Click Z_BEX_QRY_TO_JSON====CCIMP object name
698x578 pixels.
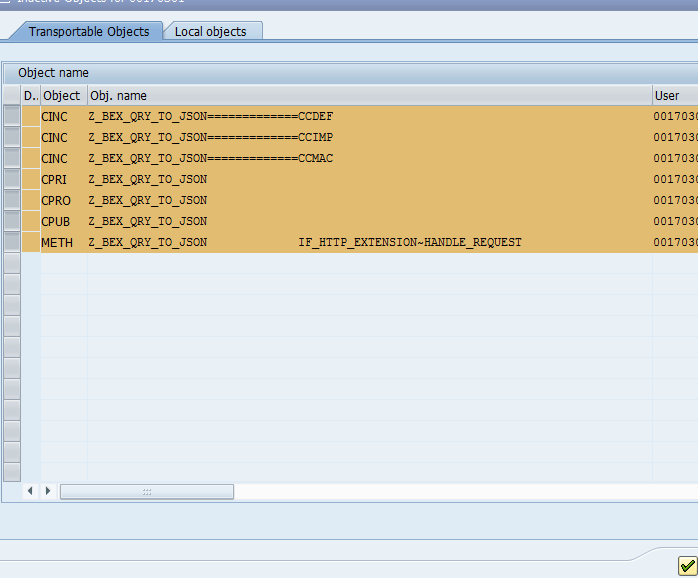[211, 137]
